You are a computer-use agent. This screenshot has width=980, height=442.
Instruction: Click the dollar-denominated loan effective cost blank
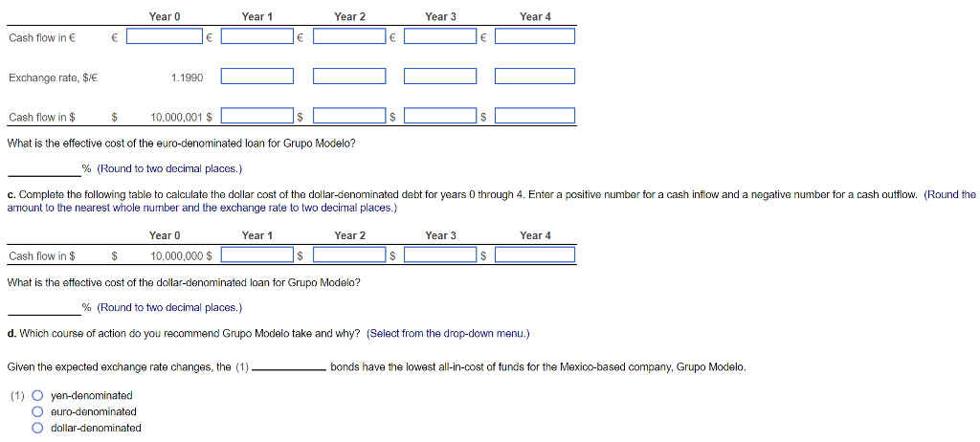click(x=44, y=307)
